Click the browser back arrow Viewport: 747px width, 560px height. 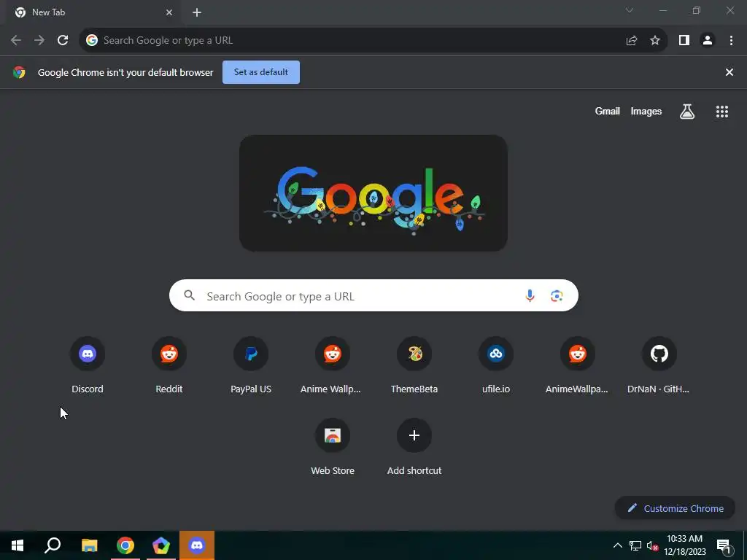[x=16, y=41]
